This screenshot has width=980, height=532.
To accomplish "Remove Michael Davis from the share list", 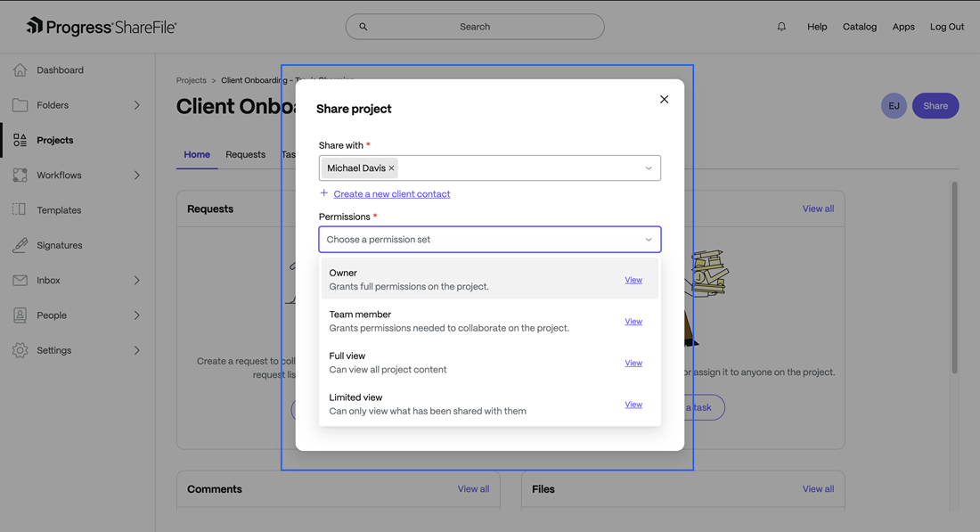I will pos(391,168).
